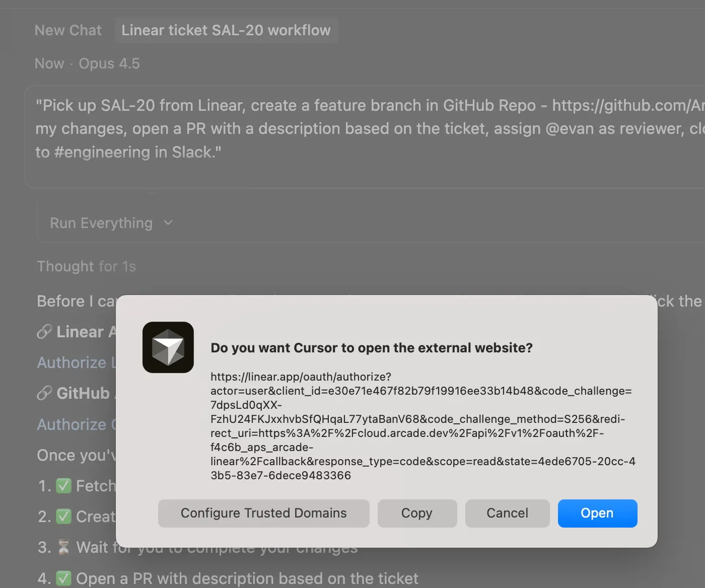Screen dimensions: 705x588
Task: Copy the OAuth URL with Copy button
Action: pyautogui.click(x=417, y=513)
